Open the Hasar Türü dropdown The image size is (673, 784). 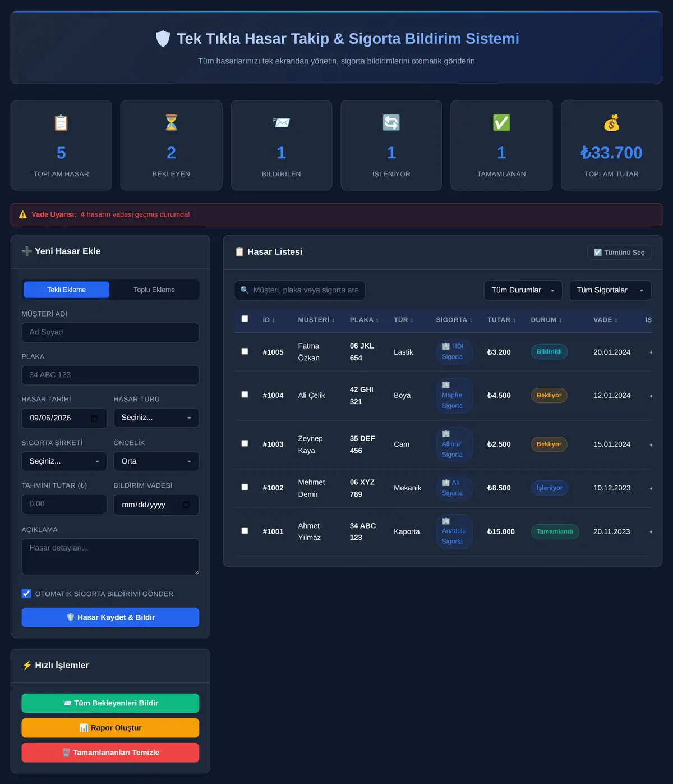(156, 418)
